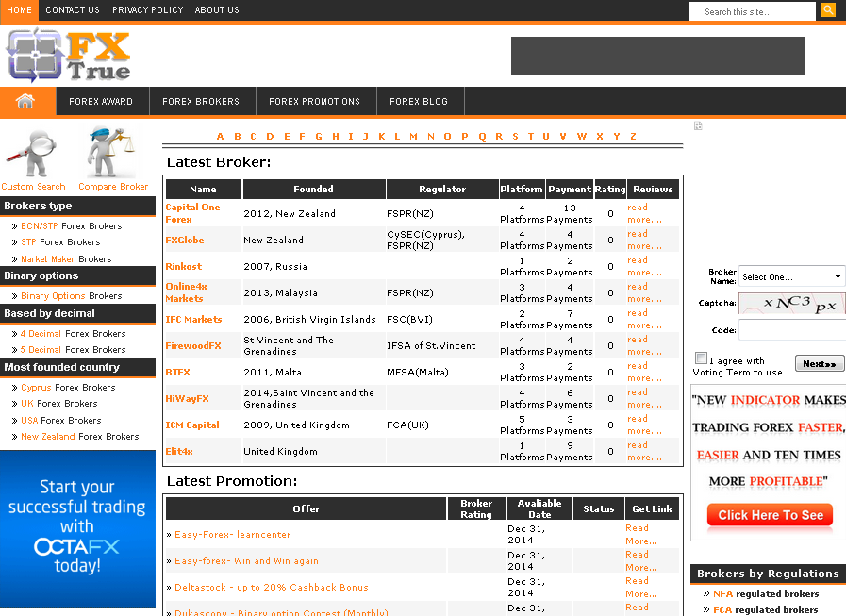Open Market Maker Brokers link
Screen dimensions: 846x616
click(66, 258)
